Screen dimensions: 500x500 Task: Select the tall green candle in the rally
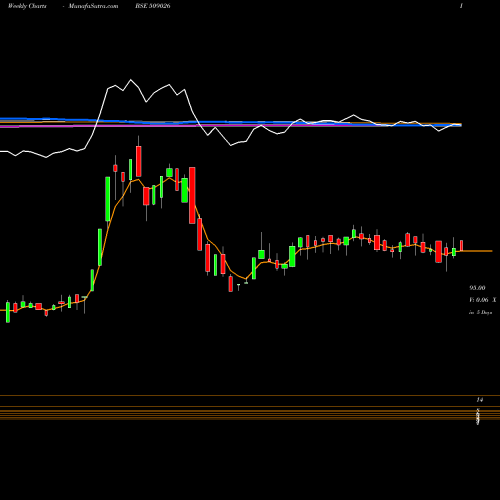pyautogui.click(x=108, y=199)
